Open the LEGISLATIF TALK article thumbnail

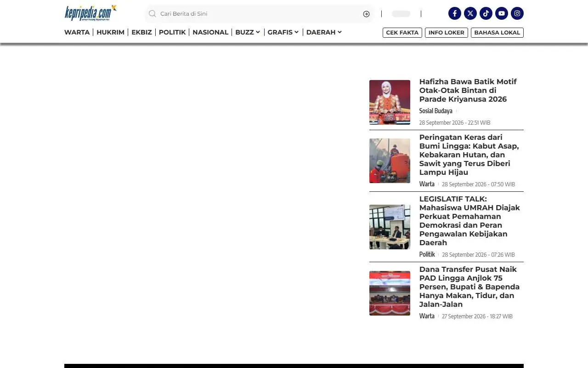coord(390,227)
